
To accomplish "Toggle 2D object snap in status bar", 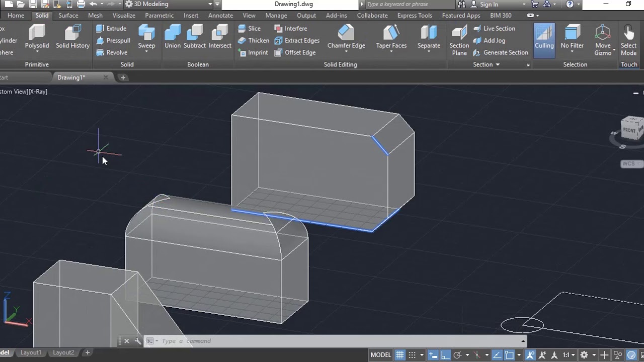I will pyautogui.click(x=509, y=355).
